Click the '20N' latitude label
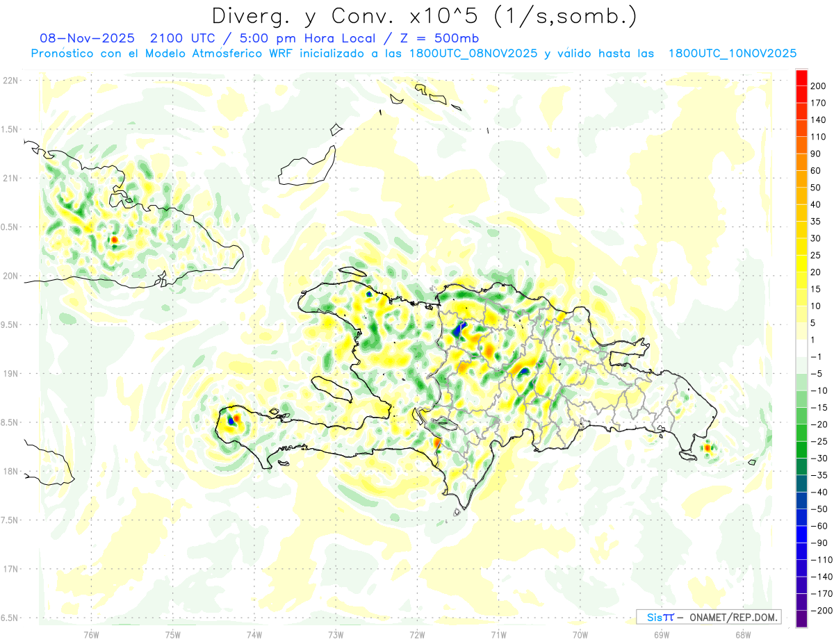Screen dimensions: 834x644 click(10, 276)
